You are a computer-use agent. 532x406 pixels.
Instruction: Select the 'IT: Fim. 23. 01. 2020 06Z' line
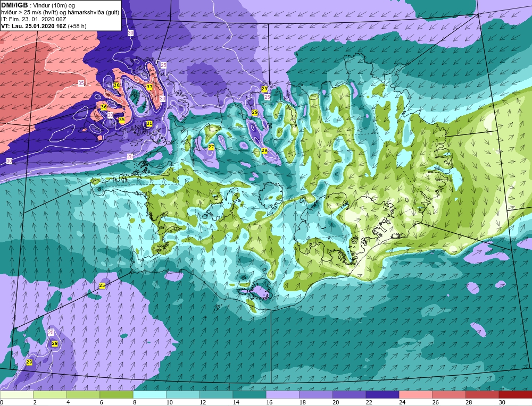[34, 19]
